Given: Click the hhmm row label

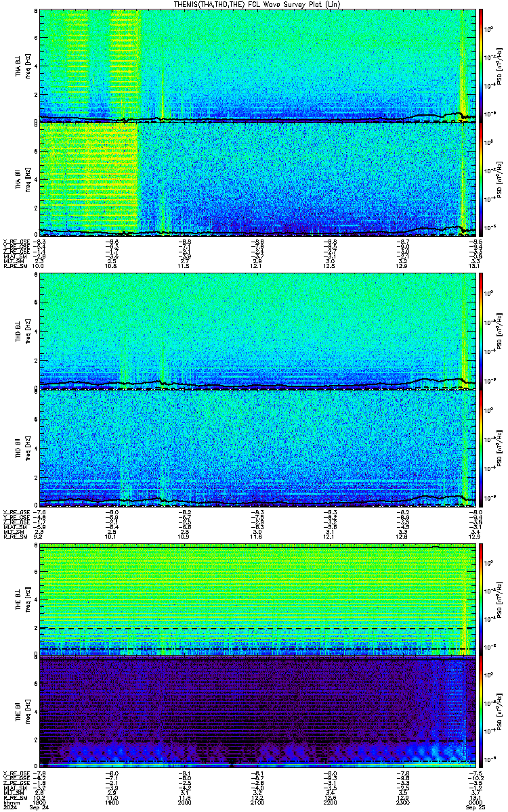Looking at the screenshot, I should point(10,803).
